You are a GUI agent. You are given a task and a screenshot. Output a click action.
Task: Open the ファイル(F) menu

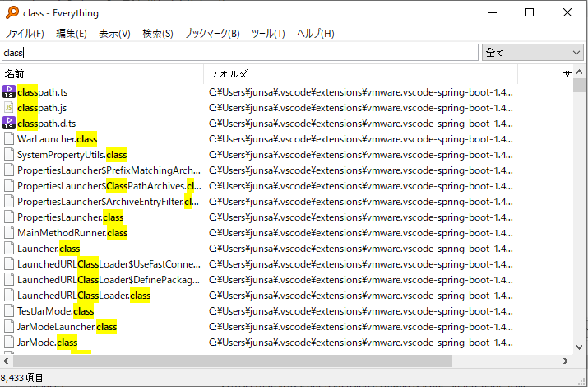tap(25, 34)
